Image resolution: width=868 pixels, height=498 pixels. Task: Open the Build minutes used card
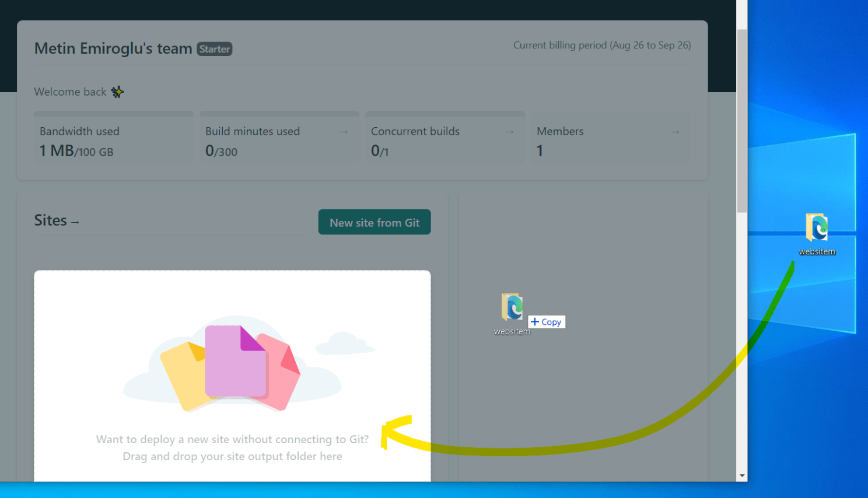pyautogui.click(x=279, y=137)
